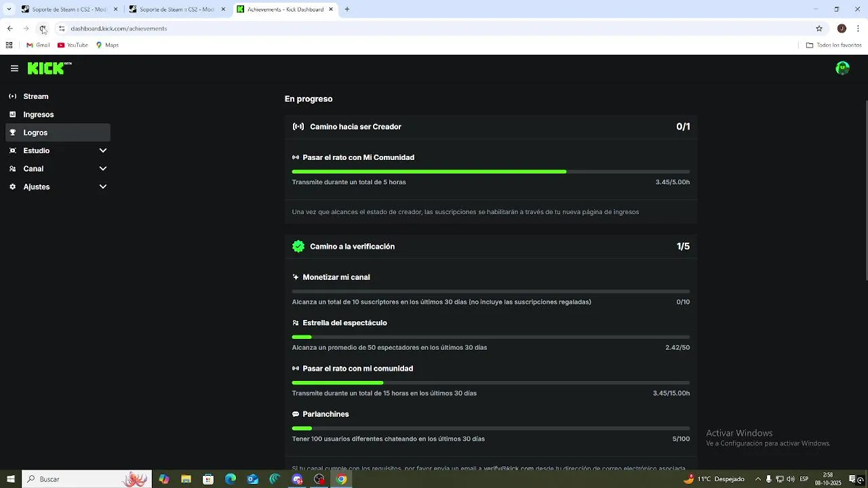This screenshot has width=868, height=488.
Task: Click the Camino hacia ser Creador icon
Action: (298, 127)
